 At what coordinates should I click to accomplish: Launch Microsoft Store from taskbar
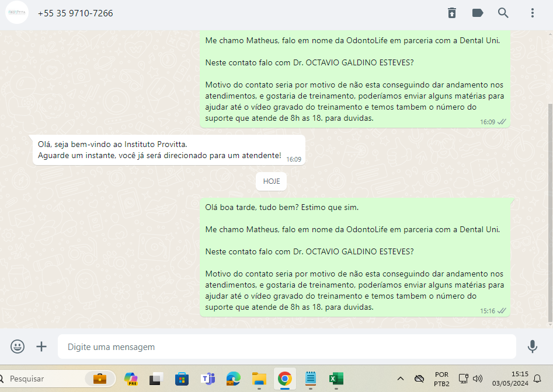[x=182, y=379]
